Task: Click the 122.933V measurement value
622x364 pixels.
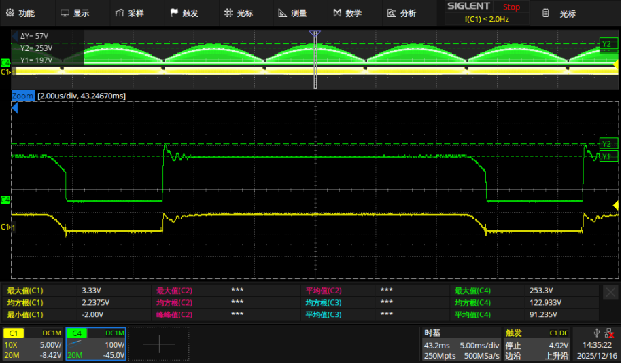Action: click(545, 303)
